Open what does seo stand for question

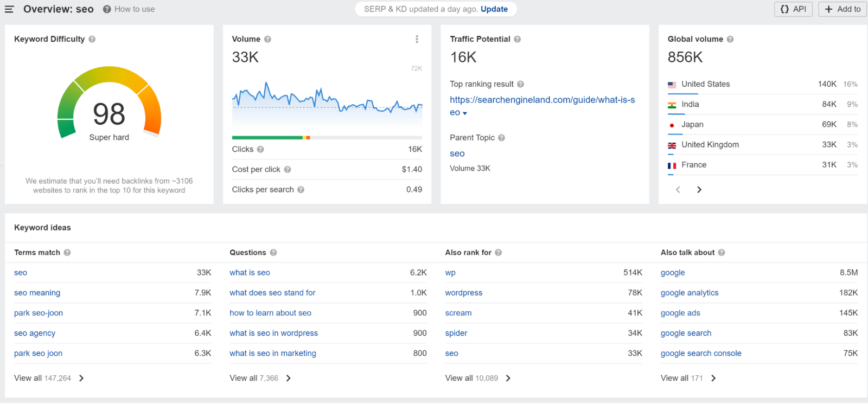[x=272, y=293]
